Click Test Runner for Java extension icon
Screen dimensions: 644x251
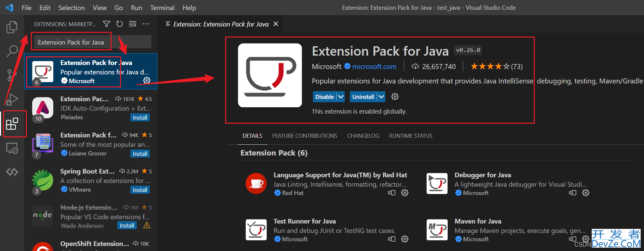coord(256,230)
